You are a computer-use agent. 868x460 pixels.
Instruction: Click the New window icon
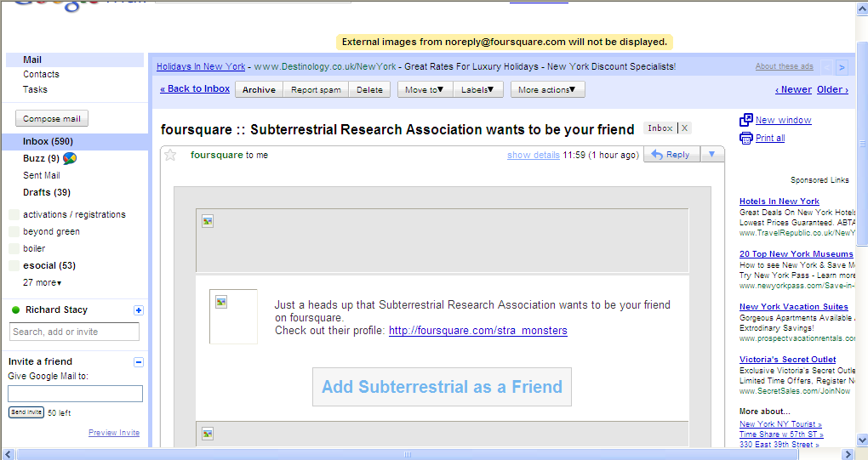[746, 120]
